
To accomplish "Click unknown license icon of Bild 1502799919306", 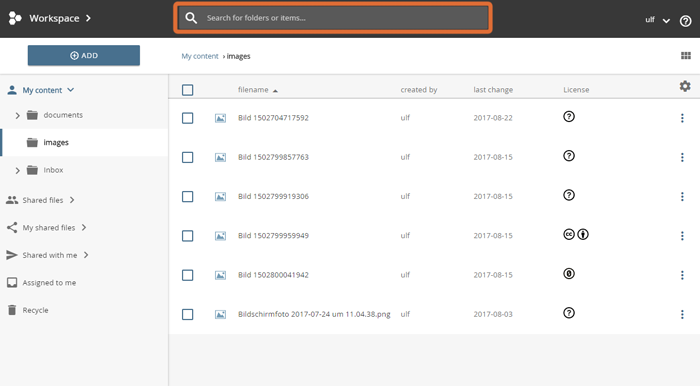I will pos(569,195).
